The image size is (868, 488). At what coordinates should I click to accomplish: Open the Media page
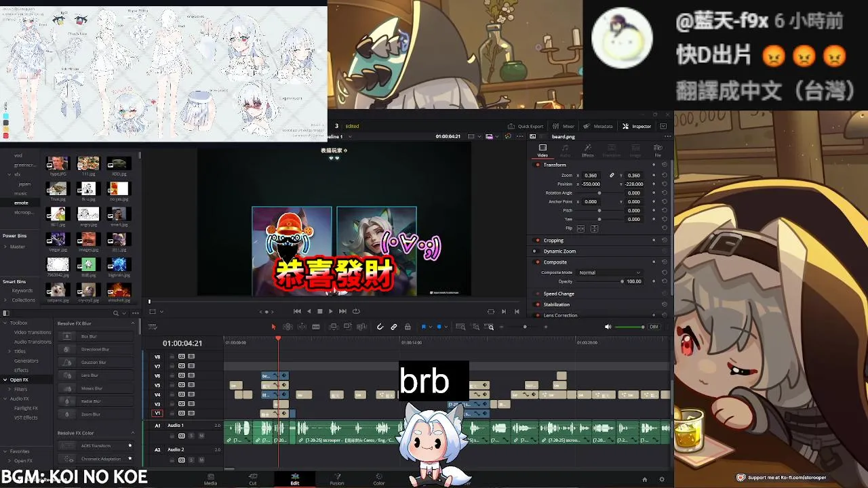tap(210, 479)
